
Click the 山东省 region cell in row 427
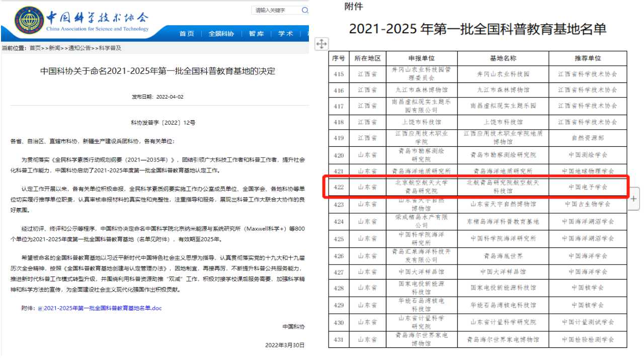368,272
